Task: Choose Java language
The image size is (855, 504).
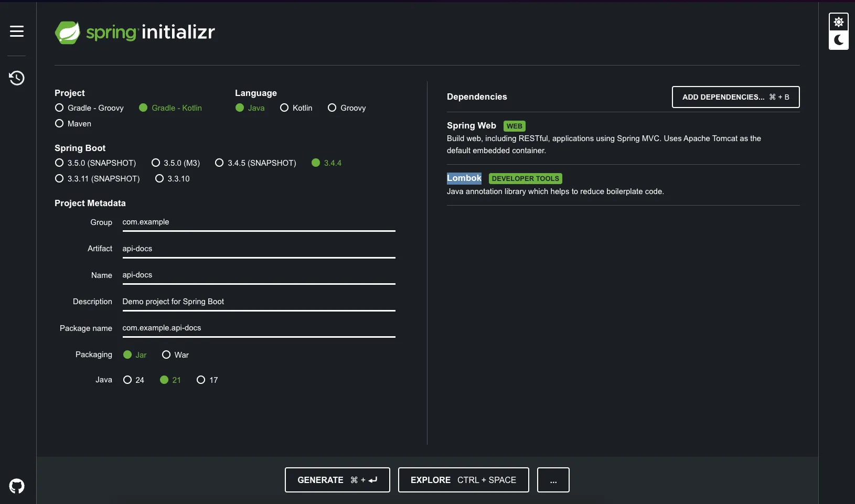Action: point(250,108)
